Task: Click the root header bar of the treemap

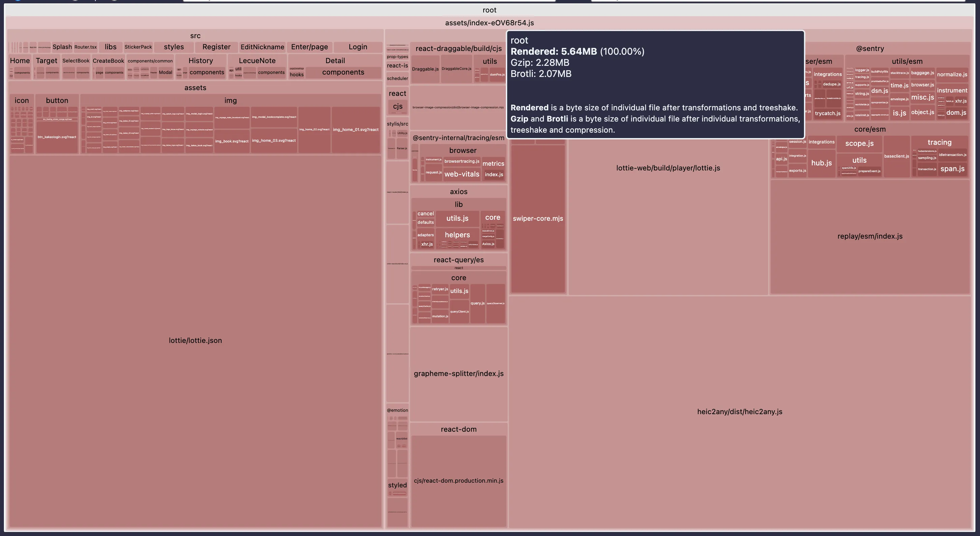Action: tap(489, 10)
